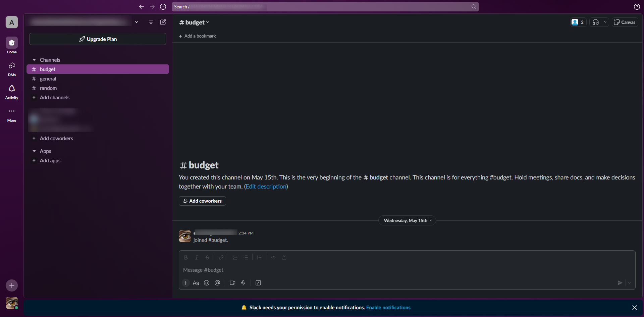View the channel members list
Screen dimensions: 644x317
(x=578, y=22)
